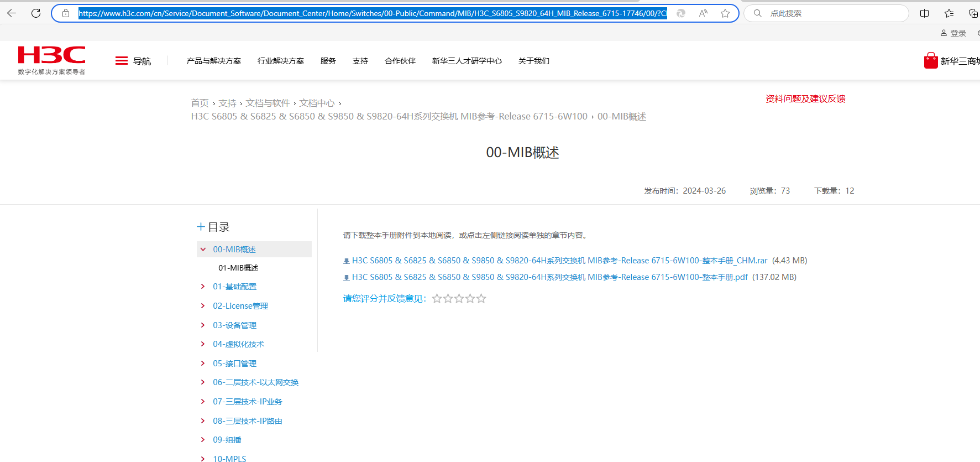Download the 整本手册.pdf file
This screenshot has height=462, width=980.
[x=550, y=277]
